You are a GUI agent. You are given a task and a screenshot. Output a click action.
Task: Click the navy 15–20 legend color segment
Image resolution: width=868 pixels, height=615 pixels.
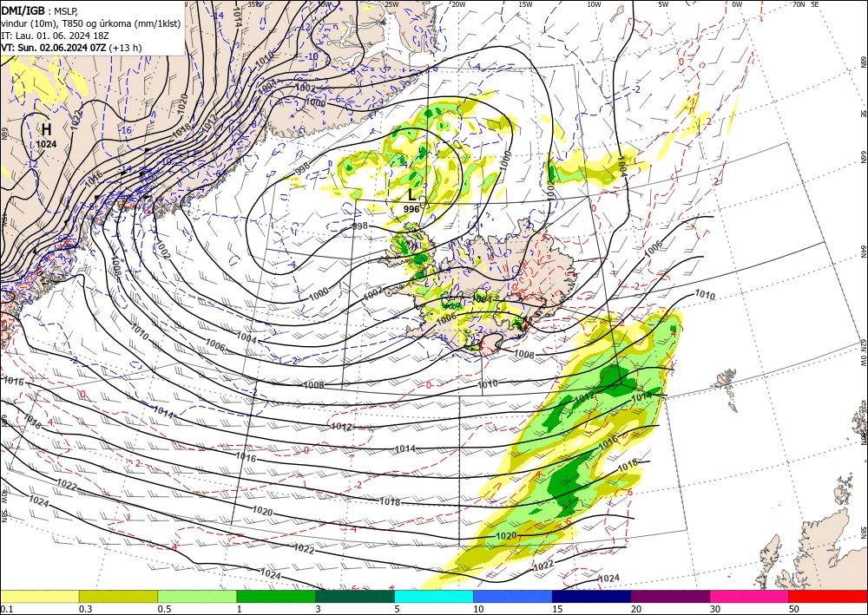coord(592,596)
